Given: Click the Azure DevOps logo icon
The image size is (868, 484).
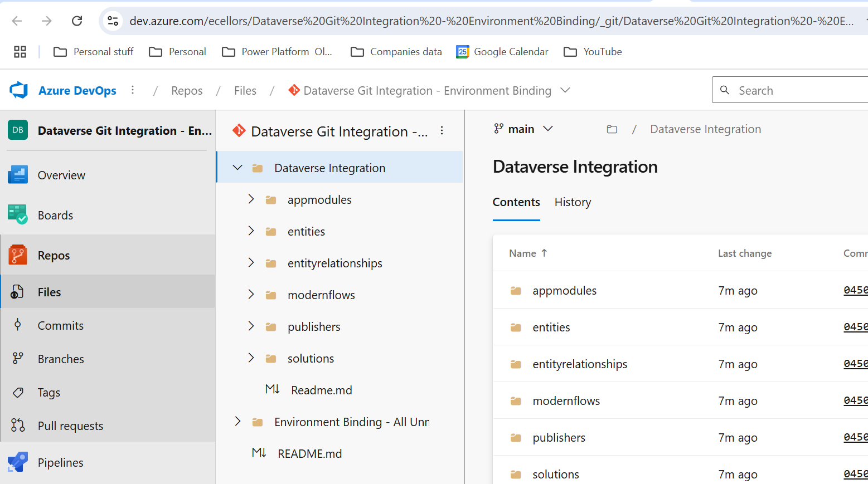Looking at the screenshot, I should [x=19, y=90].
